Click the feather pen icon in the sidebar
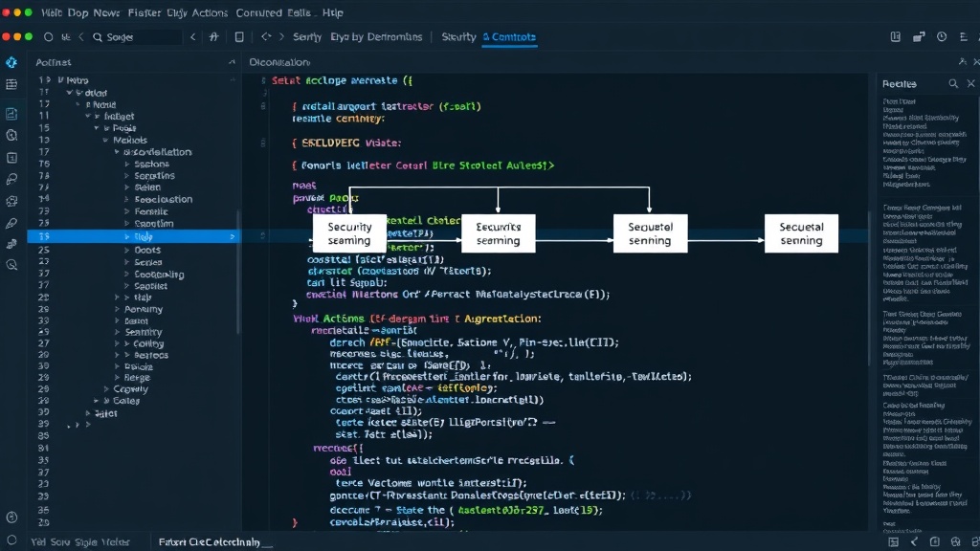The width and height of the screenshot is (980, 551). click(x=11, y=223)
